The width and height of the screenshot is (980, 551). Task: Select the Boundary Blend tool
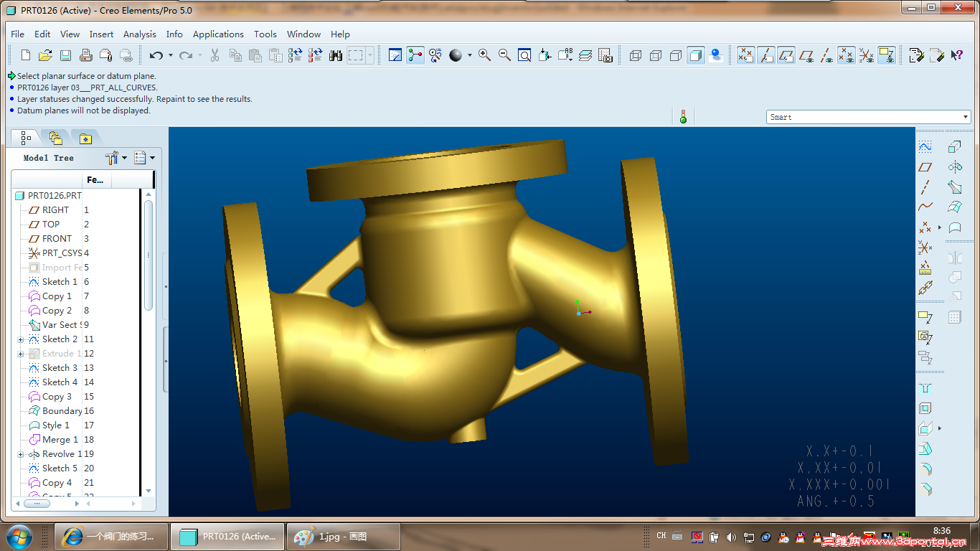(x=955, y=207)
